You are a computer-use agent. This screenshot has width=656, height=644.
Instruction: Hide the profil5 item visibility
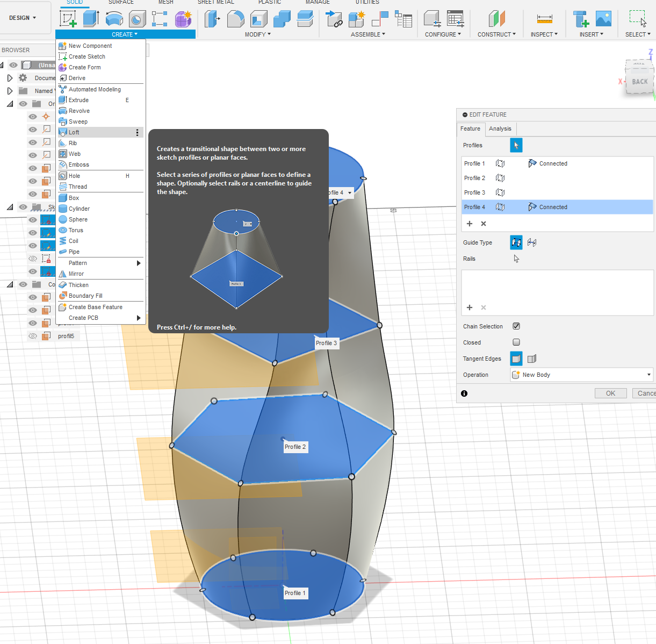pos(33,336)
